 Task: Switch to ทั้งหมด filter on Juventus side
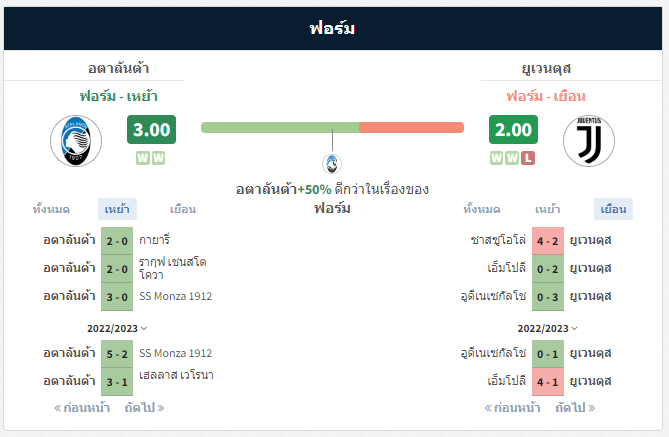[482, 209]
